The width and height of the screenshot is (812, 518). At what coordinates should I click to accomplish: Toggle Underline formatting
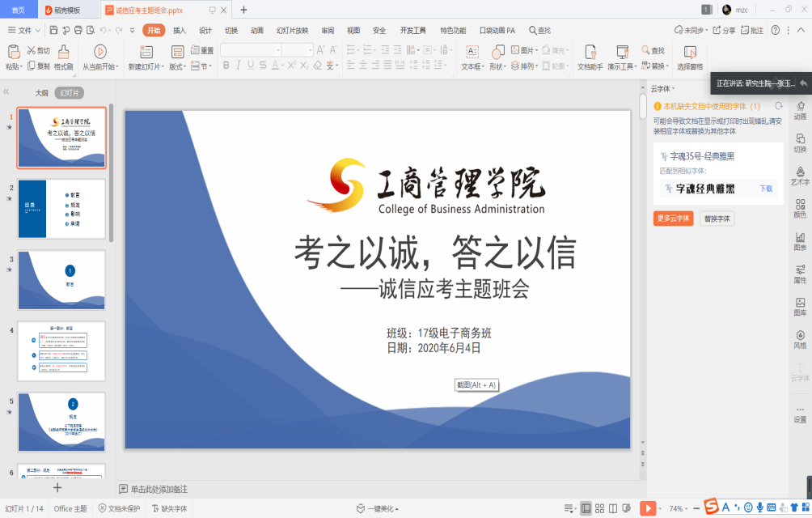[251, 66]
